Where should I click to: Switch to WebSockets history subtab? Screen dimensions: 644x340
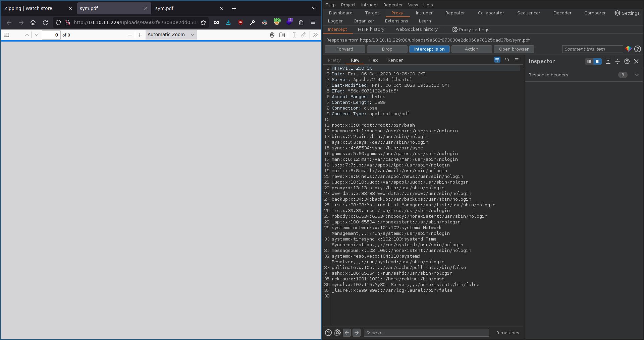(417, 29)
